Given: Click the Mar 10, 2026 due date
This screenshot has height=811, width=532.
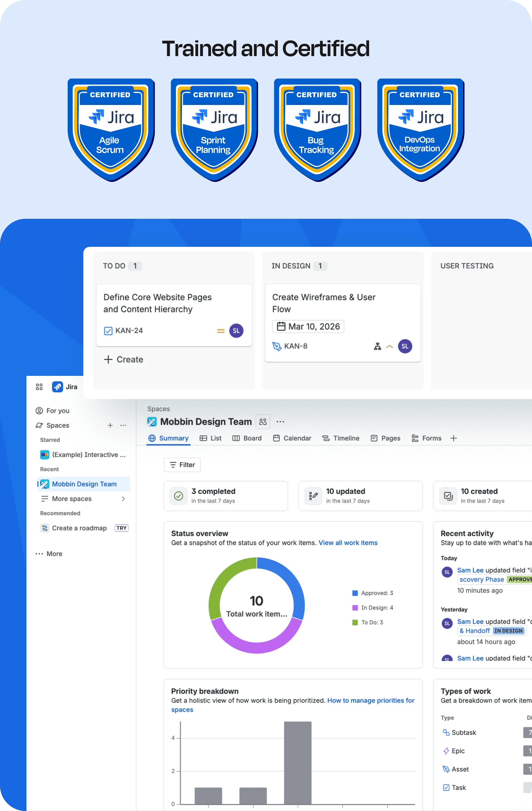Looking at the screenshot, I should [308, 326].
